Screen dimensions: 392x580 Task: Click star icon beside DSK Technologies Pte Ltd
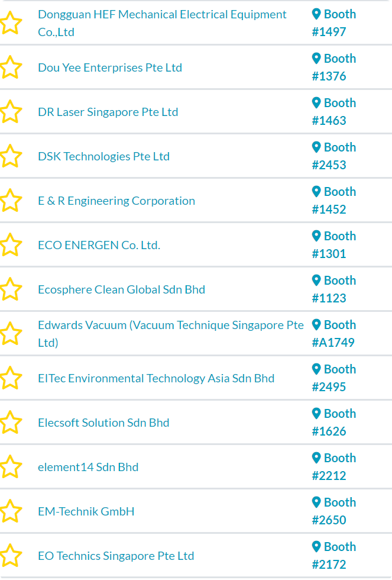(11, 156)
